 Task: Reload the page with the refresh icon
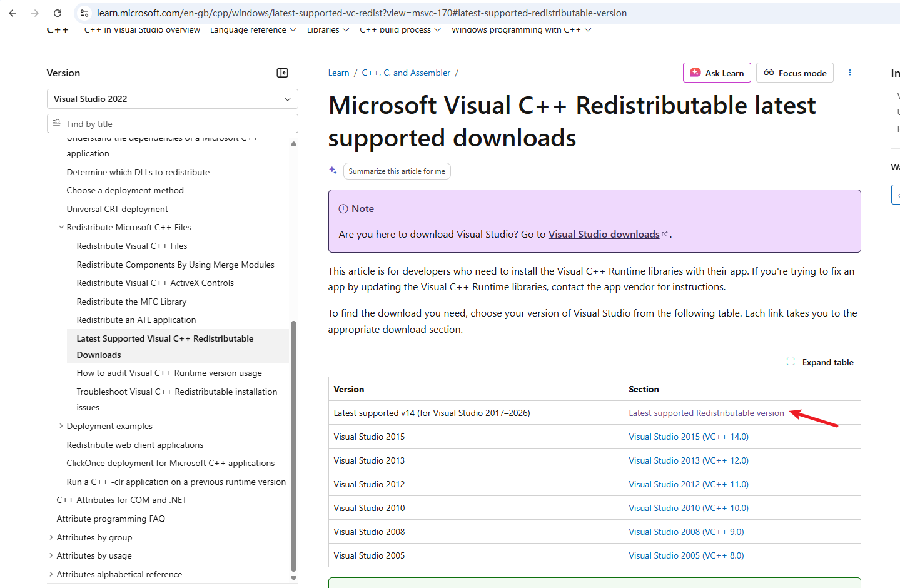pyautogui.click(x=58, y=13)
